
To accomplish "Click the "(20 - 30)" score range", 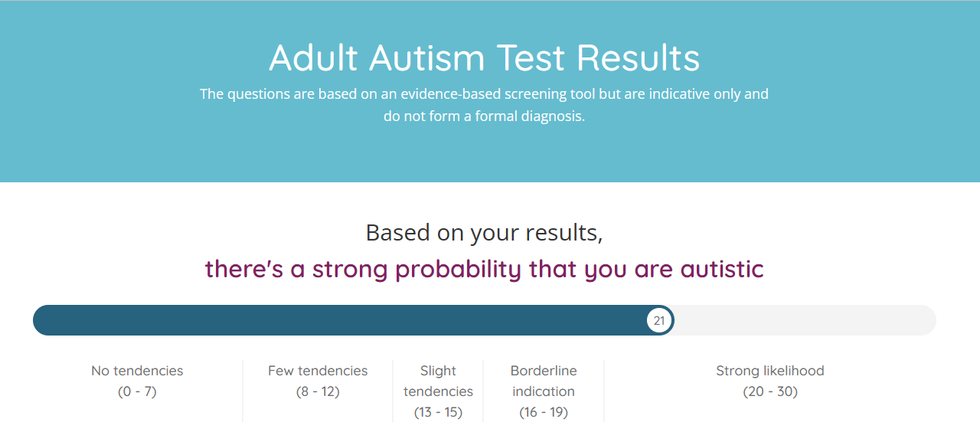I will [x=770, y=391].
